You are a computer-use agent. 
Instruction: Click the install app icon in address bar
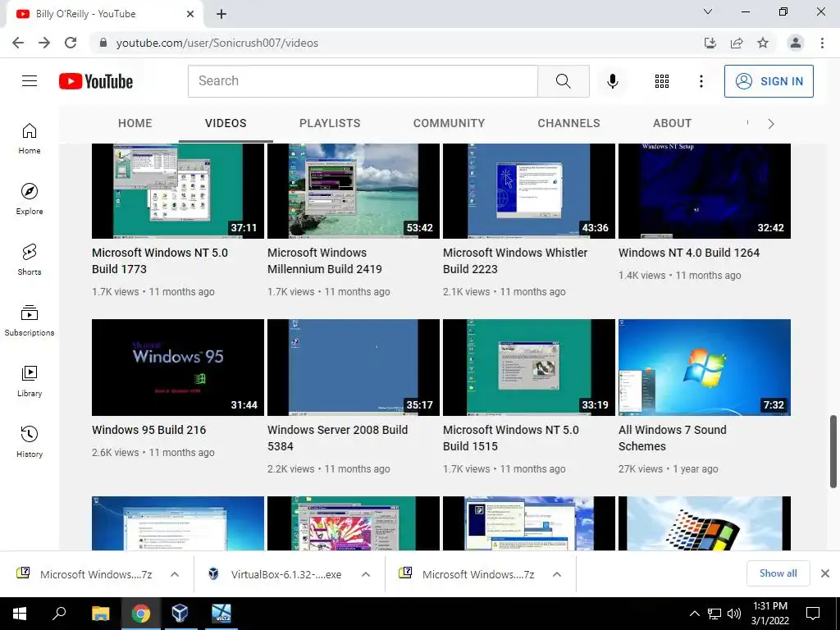(x=710, y=43)
